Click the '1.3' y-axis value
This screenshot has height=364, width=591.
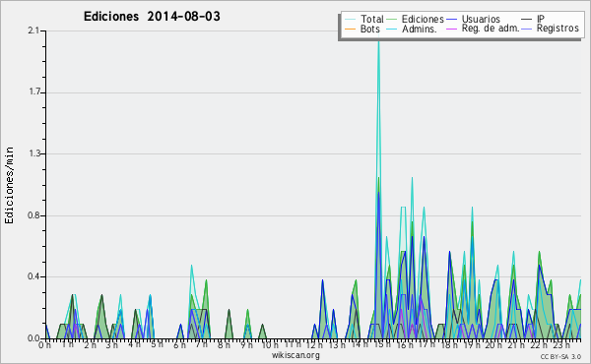pos(33,153)
